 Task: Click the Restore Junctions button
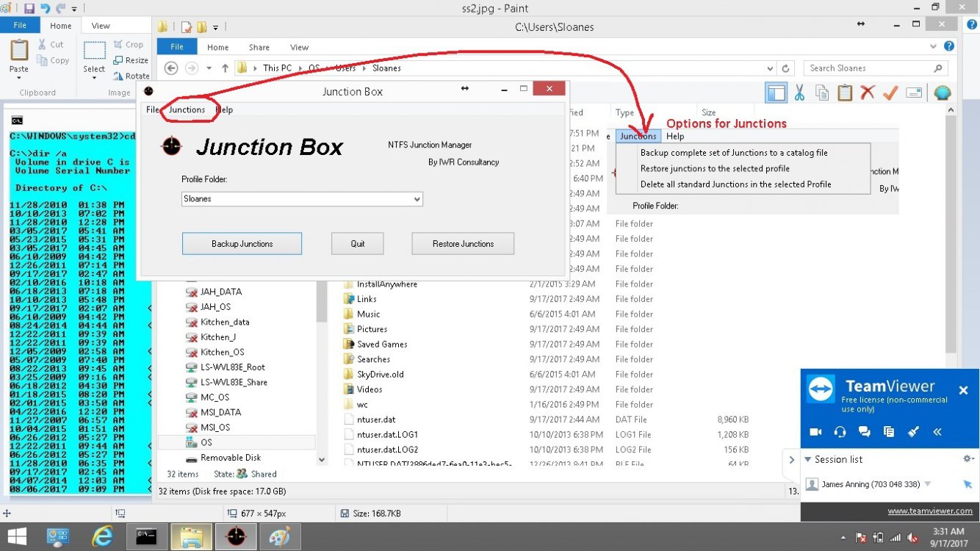coord(463,243)
